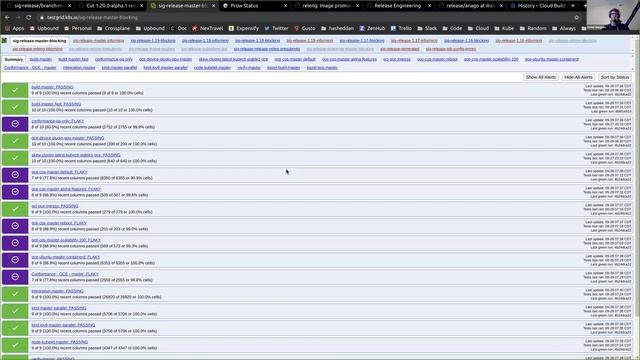Click the Show All Alerts button
640x360 pixels.
point(541,77)
